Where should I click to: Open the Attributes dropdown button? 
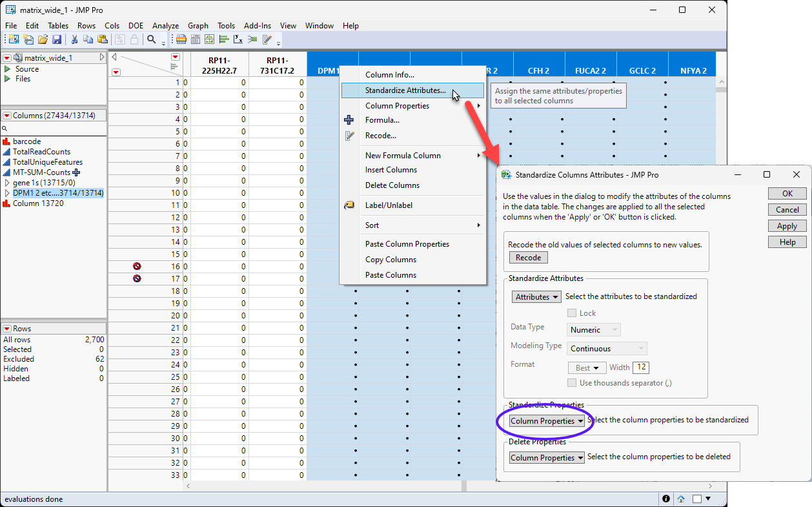point(536,297)
